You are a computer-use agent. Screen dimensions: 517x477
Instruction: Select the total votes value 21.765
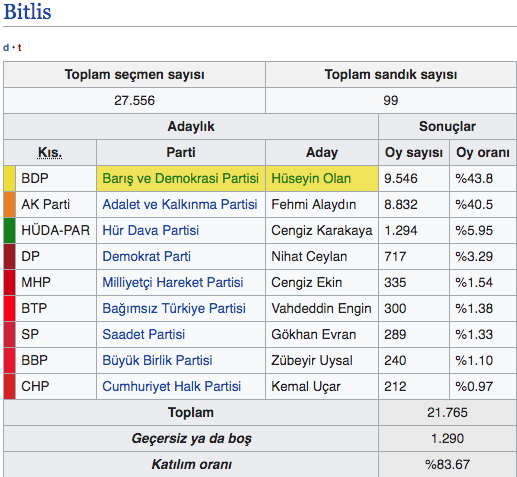[x=447, y=412]
